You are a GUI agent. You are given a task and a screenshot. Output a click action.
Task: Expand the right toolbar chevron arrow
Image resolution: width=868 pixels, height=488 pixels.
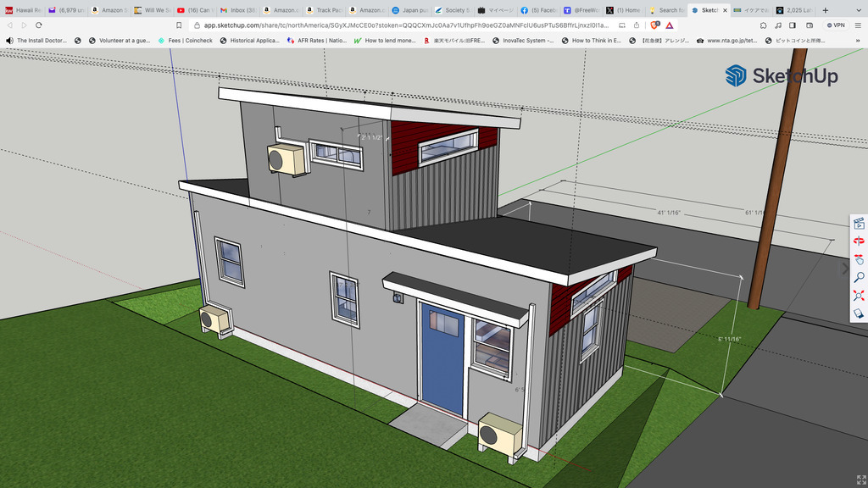pyautogui.click(x=844, y=269)
